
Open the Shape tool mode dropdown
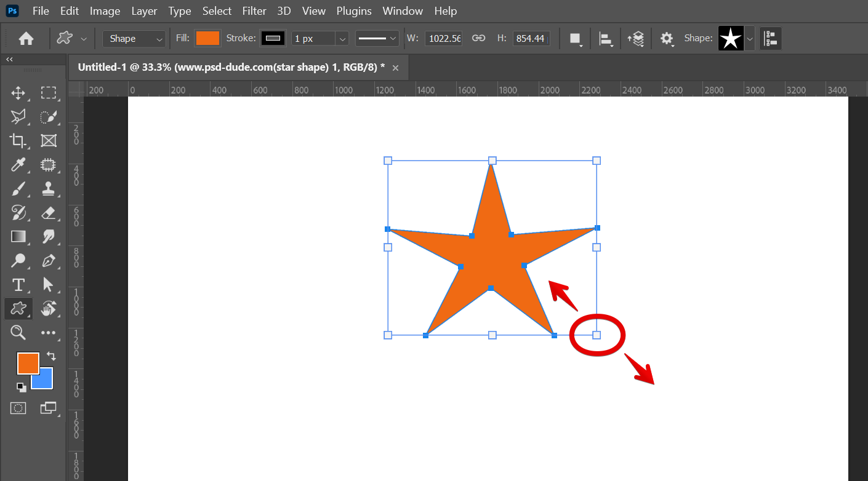(134, 38)
